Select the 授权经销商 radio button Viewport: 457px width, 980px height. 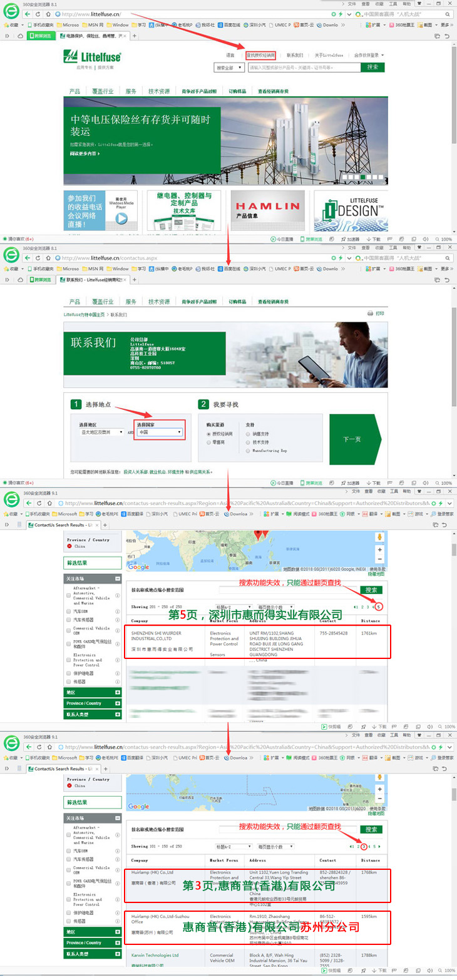208,432
